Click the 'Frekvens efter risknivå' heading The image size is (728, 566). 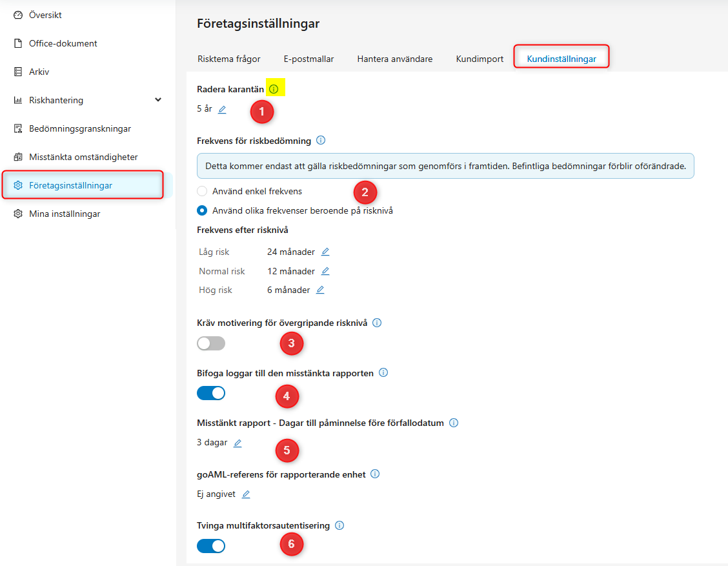(243, 230)
